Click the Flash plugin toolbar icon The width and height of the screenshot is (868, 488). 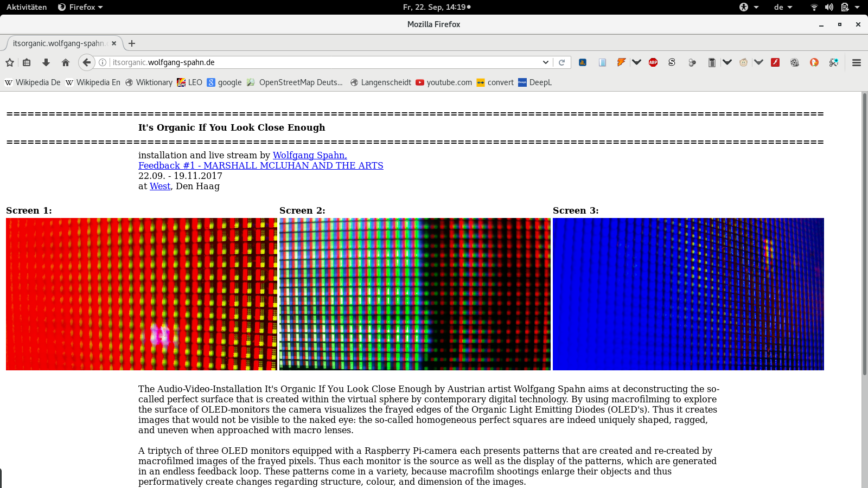click(775, 62)
